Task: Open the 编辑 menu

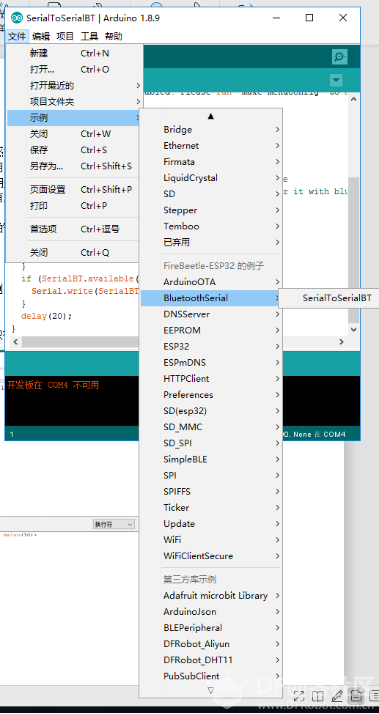Action: click(41, 36)
